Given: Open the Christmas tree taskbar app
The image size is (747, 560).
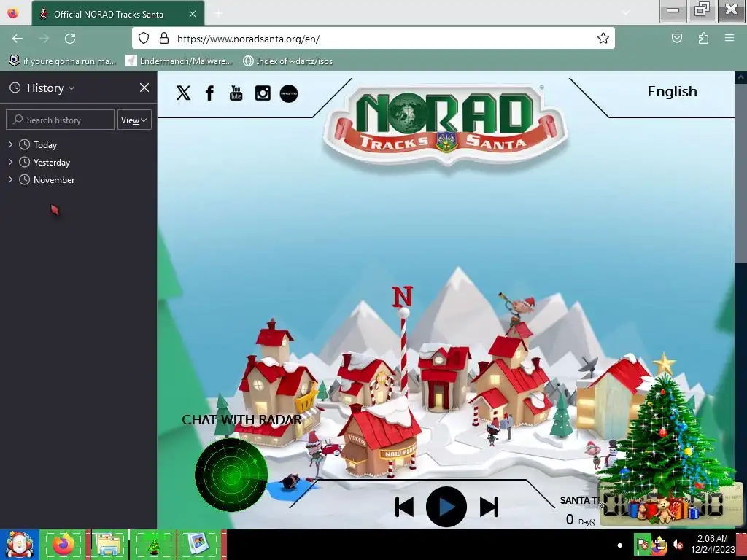Looking at the screenshot, I should coord(153,545).
